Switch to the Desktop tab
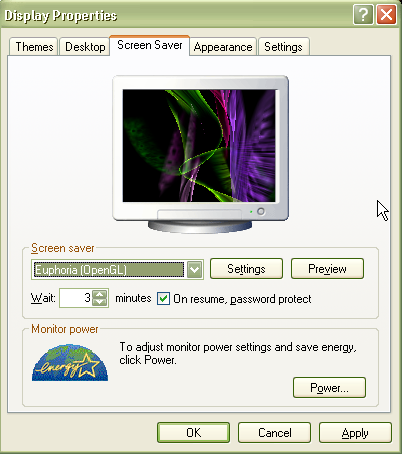 click(85, 47)
